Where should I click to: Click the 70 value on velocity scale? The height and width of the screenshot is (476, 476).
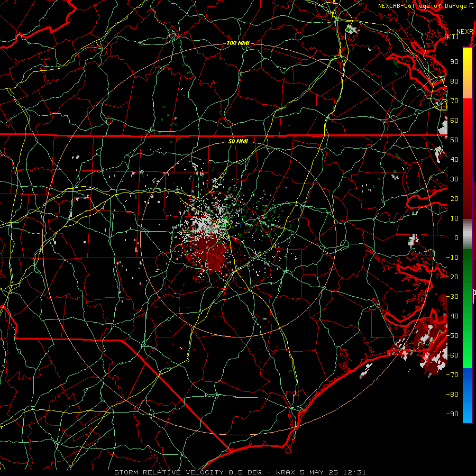point(454,101)
